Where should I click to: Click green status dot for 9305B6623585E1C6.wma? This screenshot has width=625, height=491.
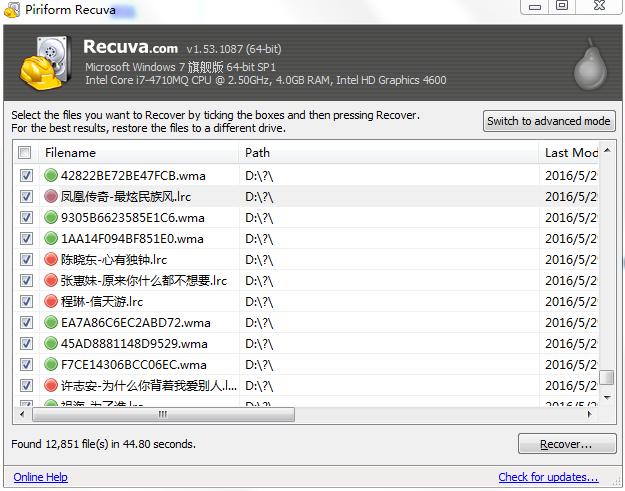click(x=51, y=217)
